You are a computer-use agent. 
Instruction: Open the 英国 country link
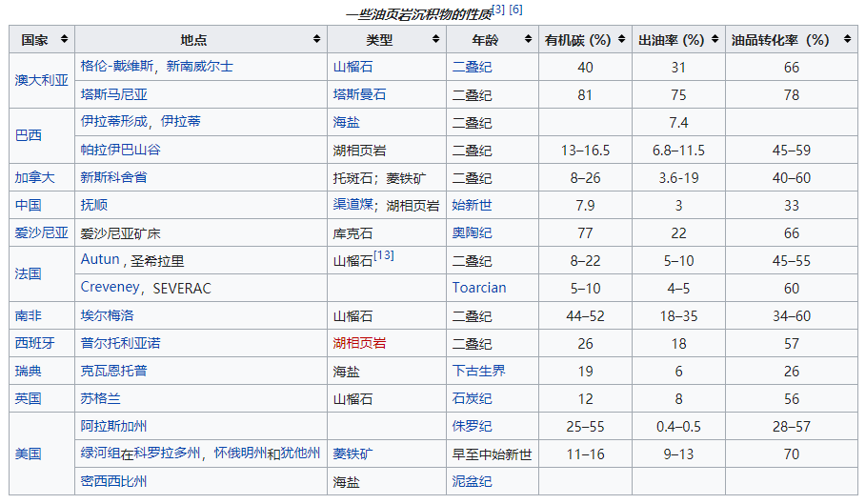click(x=29, y=398)
